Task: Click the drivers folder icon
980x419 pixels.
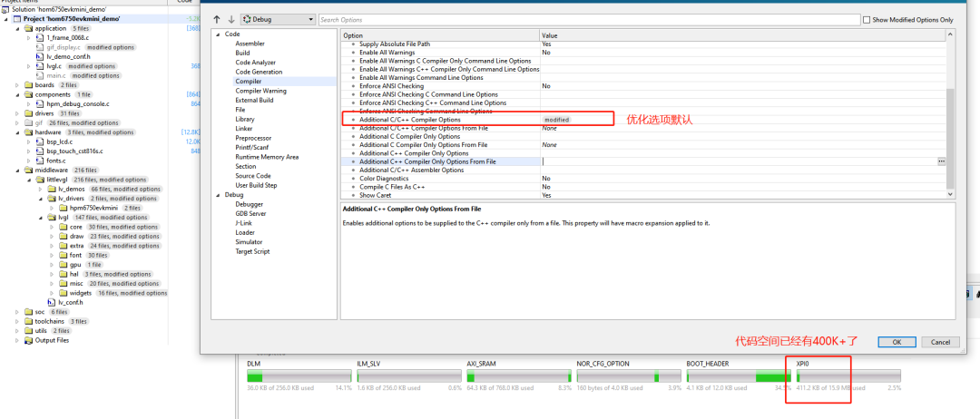Action: tap(28, 113)
